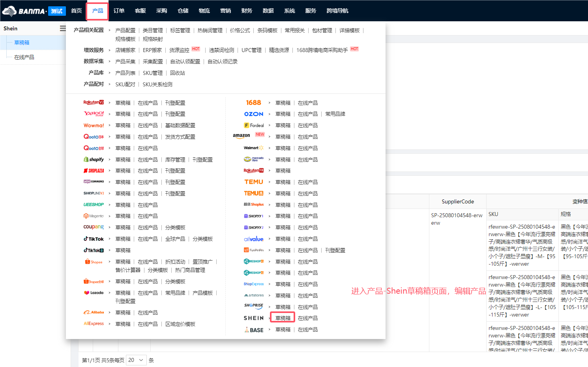Open the SHEIN 在线产品 link
The height and width of the screenshot is (367, 588).
coord(308,318)
